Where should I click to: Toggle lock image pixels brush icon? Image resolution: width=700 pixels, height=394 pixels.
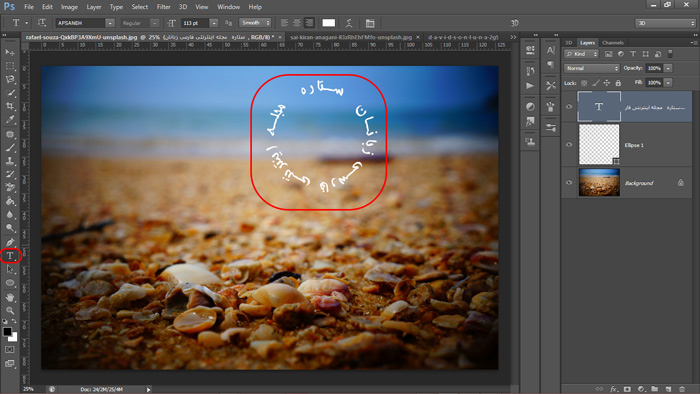click(596, 83)
